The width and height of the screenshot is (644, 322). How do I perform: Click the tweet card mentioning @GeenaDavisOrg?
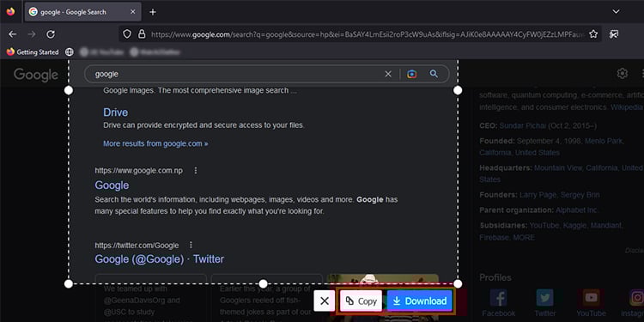pyautogui.click(x=151, y=298)
